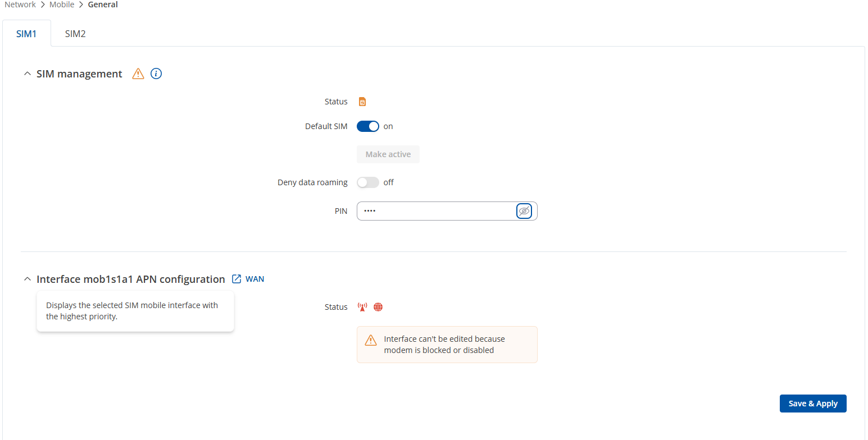Collapse the Interface mob1s1a1 APN configuration section
Screen dimensions: 868x440
tap(27, 279)
